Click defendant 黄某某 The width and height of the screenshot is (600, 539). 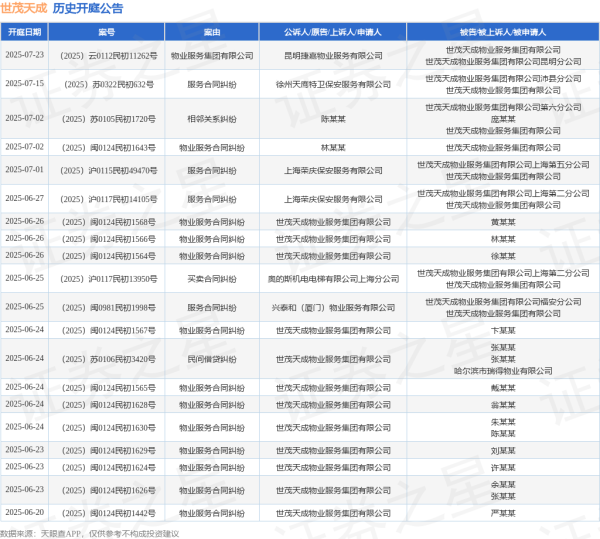pos(503,222)
